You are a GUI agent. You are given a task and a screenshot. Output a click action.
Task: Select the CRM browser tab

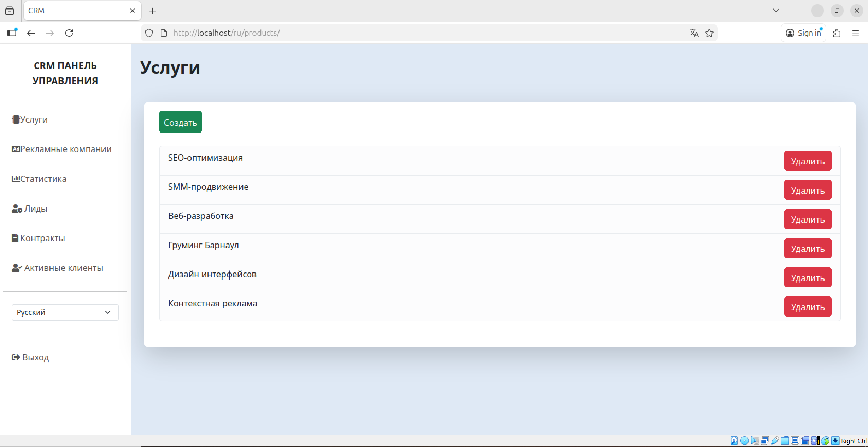(83, 11)
